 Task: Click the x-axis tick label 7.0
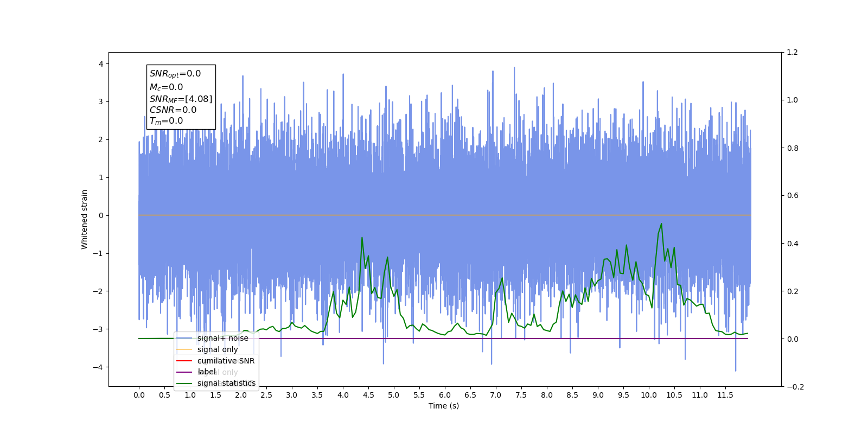(x=496, y=395)
